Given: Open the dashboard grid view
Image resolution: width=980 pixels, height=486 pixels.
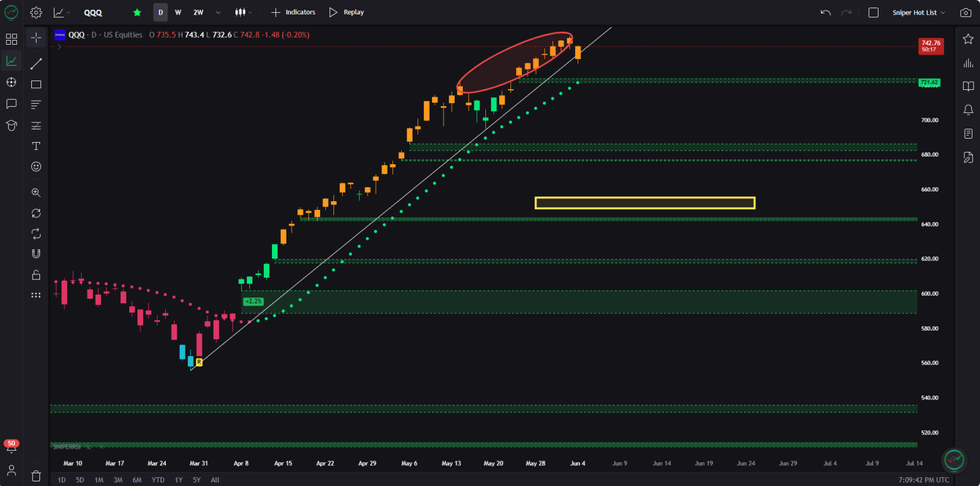Looking at the screenshot, I should tap(11, 38).
